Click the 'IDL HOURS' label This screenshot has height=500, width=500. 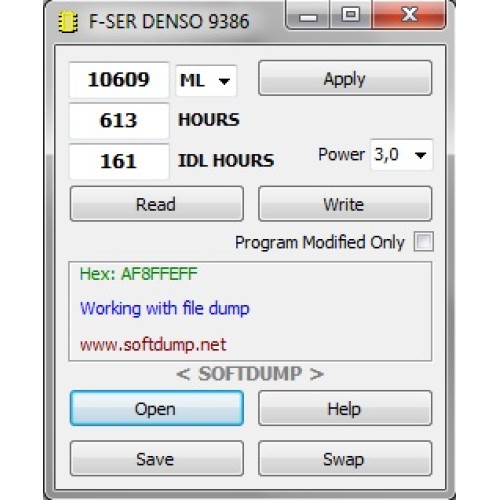pos(226,160)
